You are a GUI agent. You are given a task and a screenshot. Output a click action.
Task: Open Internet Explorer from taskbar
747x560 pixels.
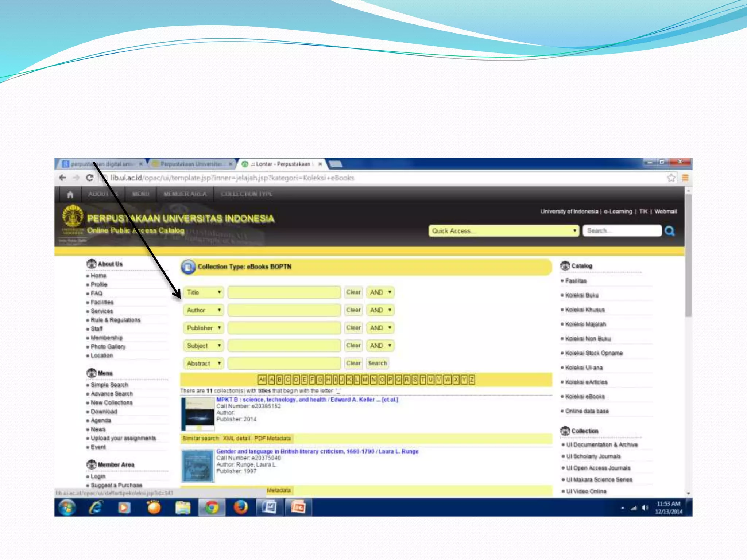(96, 507)
